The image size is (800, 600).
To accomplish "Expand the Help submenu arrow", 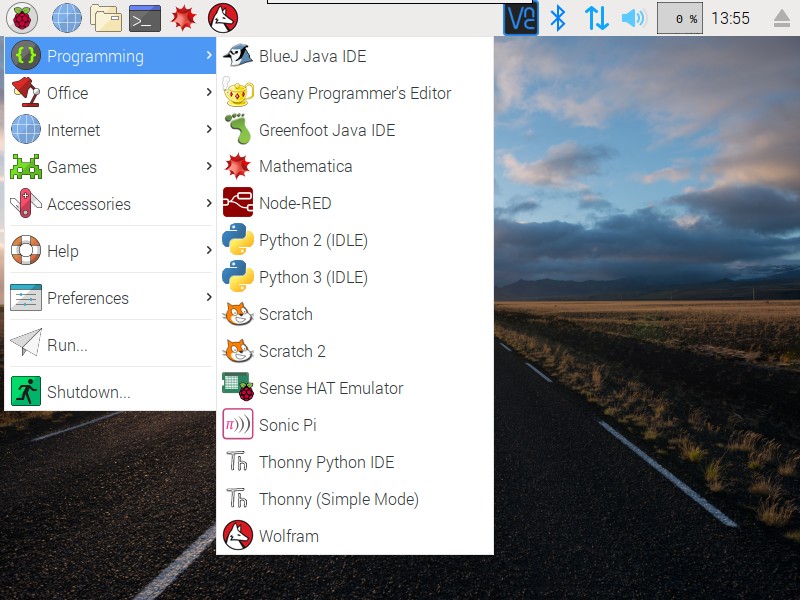I will (209, 250).
